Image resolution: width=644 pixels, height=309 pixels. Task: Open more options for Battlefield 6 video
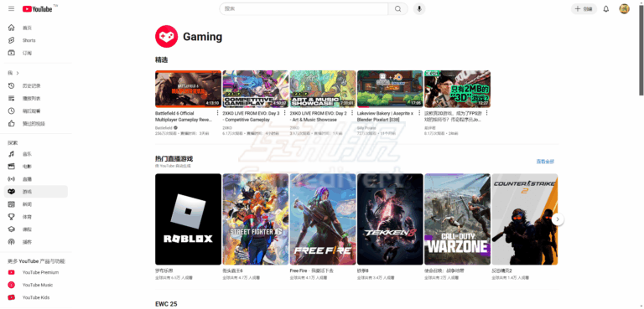[x=218, y=113]
